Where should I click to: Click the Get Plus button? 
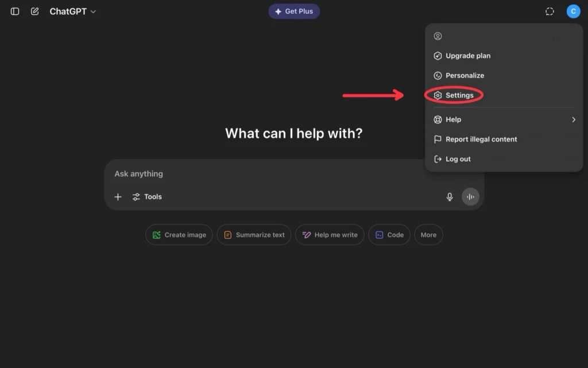[294, 11]
